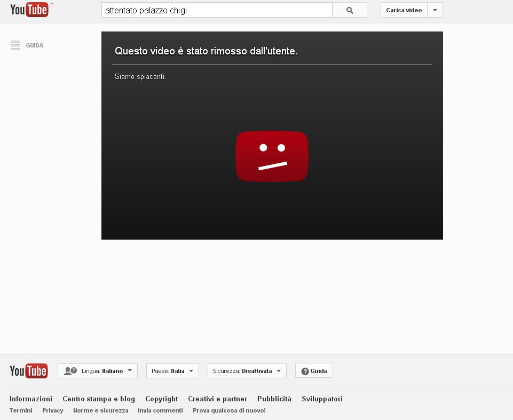513x420 pixels.
Task: Click the question mark Guida button
Action: [314, 371]
